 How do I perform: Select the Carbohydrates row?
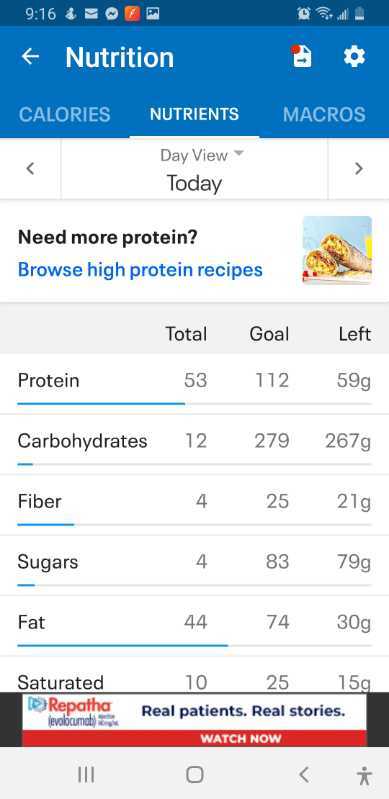point(194,444)
